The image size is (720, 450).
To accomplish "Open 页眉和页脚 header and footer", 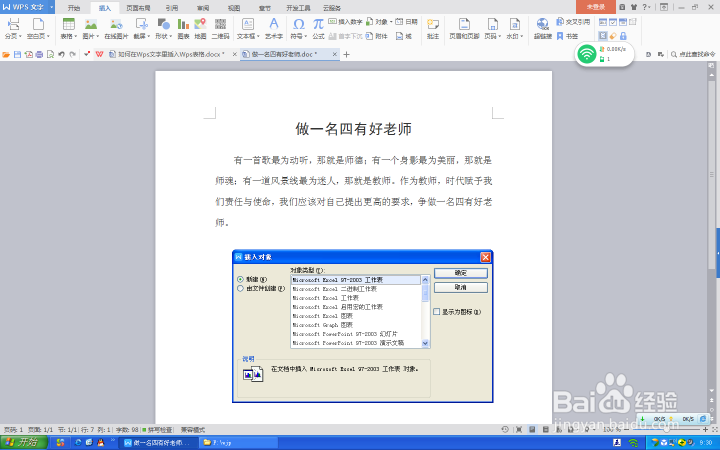I will coord(464,28).
